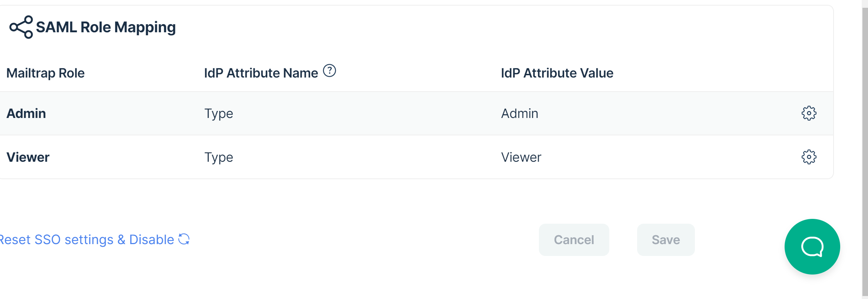
Task: Click the reset refresh icon beside Disable
Action: 184,239
